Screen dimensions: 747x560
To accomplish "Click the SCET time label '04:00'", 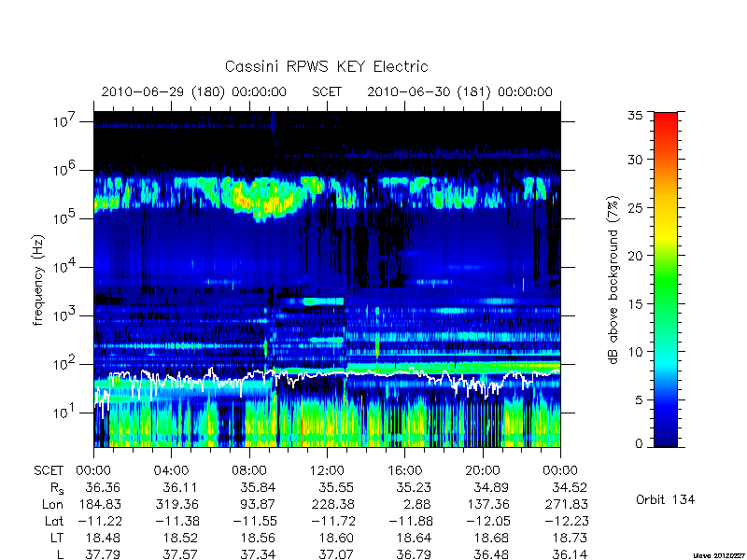I will (171, 470).
